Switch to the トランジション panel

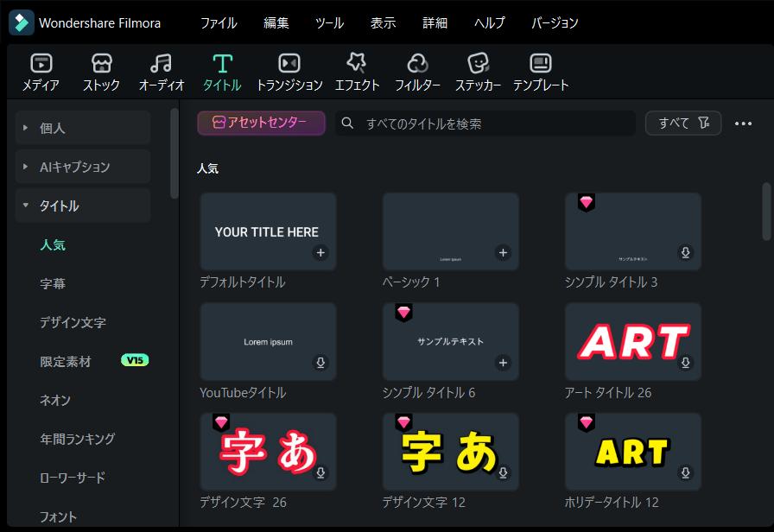[289, 71]
